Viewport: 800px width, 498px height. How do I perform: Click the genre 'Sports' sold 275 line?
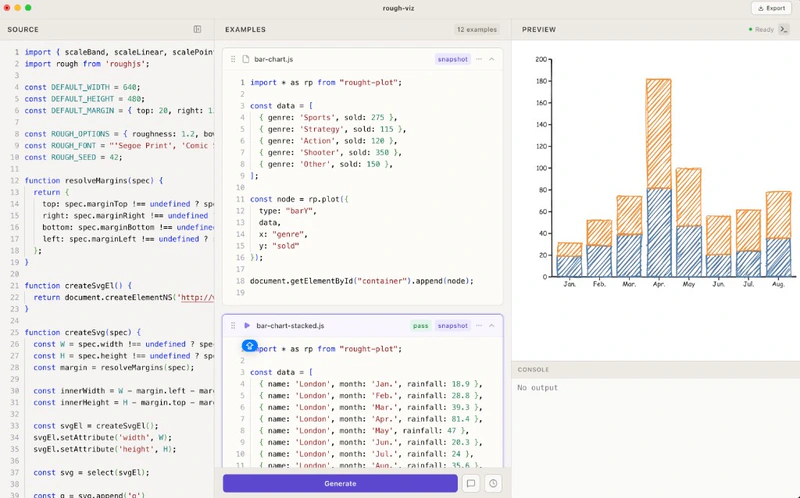(x=328, y=117)
